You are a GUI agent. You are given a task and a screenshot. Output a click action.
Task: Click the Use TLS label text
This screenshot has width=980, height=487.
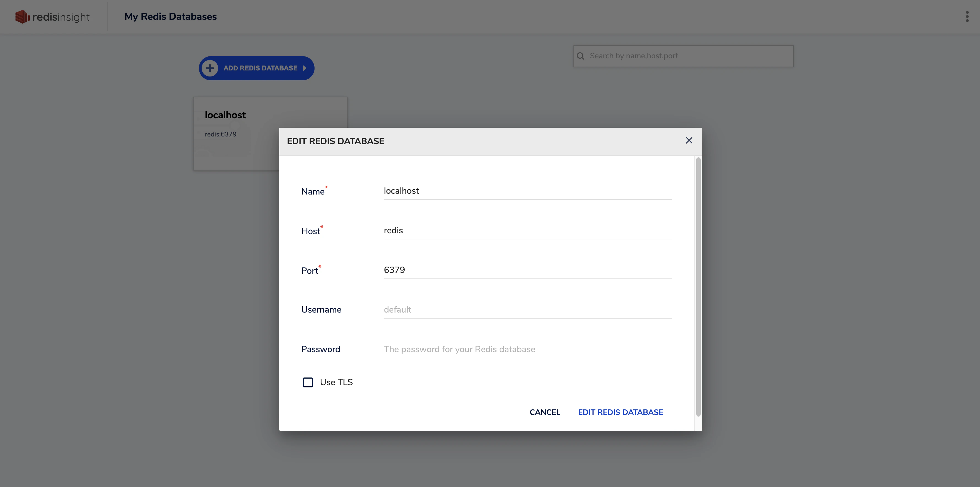pyautogui.click(x=336, y=382)
